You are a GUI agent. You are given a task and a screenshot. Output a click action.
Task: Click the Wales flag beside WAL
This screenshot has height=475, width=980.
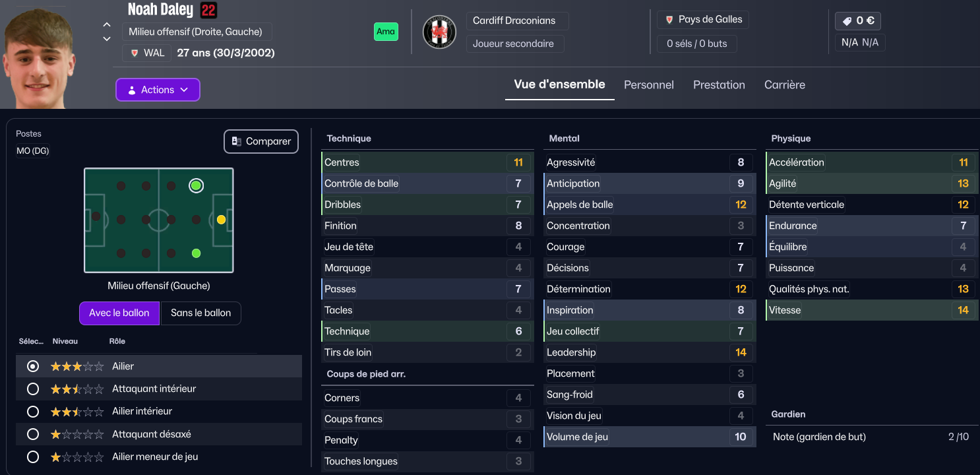(135, 53)
